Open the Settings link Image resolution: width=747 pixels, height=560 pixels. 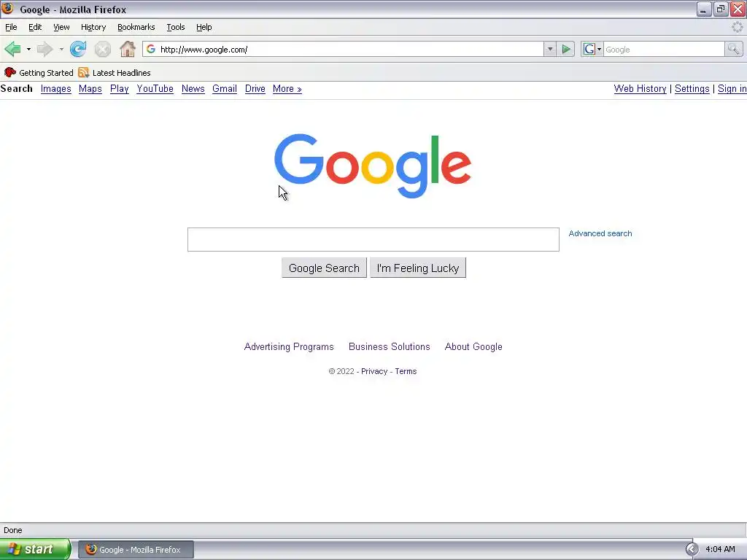(692, 88)
